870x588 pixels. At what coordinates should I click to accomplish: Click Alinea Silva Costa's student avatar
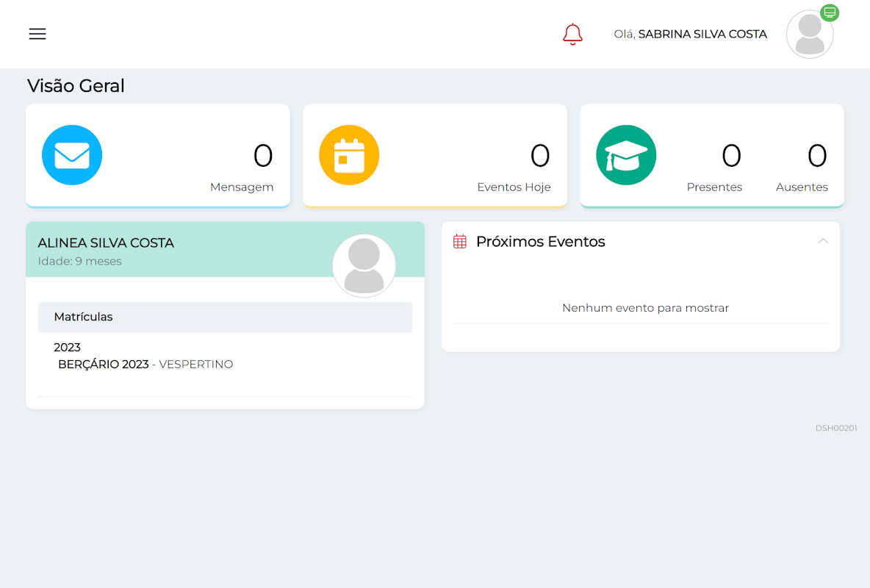364,265
